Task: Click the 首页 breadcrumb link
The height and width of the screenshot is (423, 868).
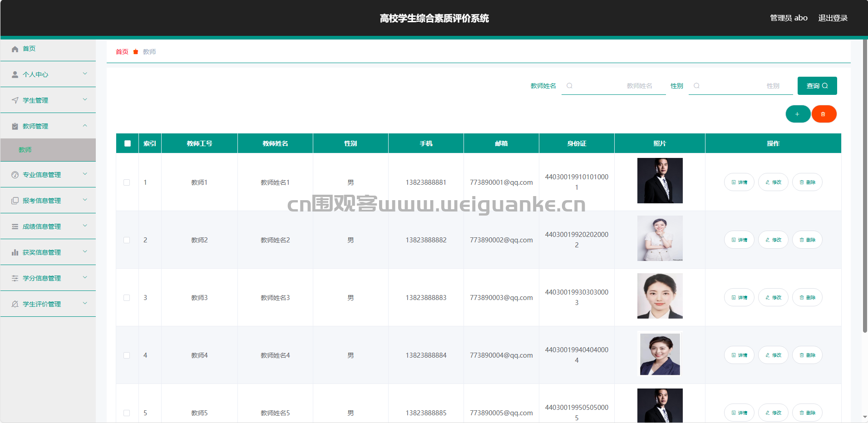Action: click(122, 52)
